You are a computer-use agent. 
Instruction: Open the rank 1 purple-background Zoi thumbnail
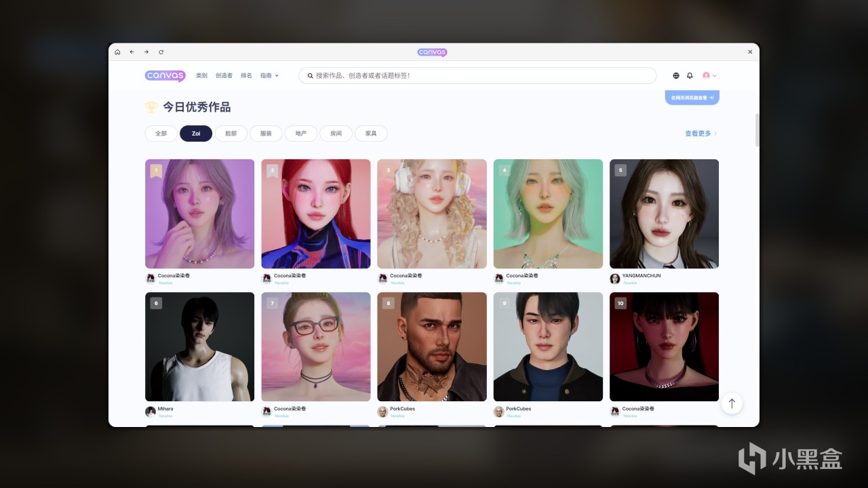[199, 213]
